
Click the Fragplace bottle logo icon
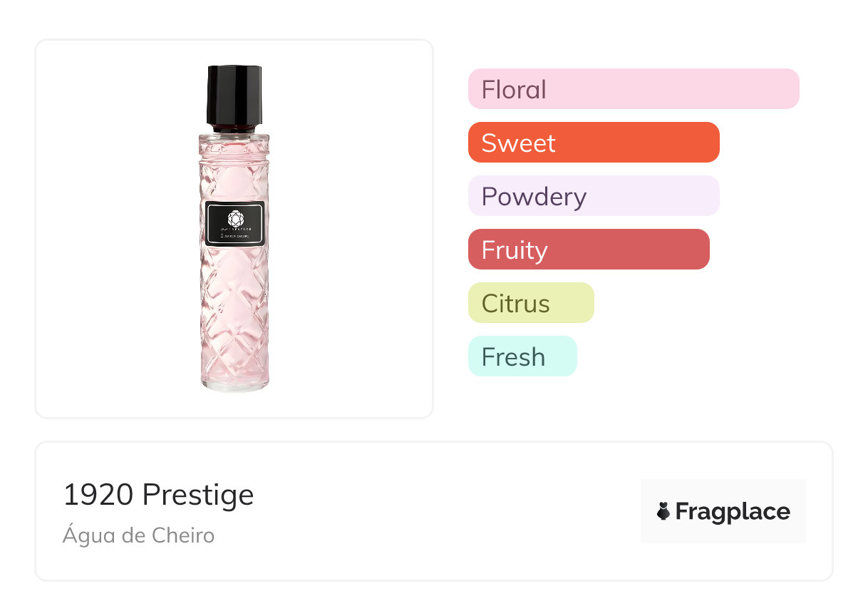click(x=663, y=511)
